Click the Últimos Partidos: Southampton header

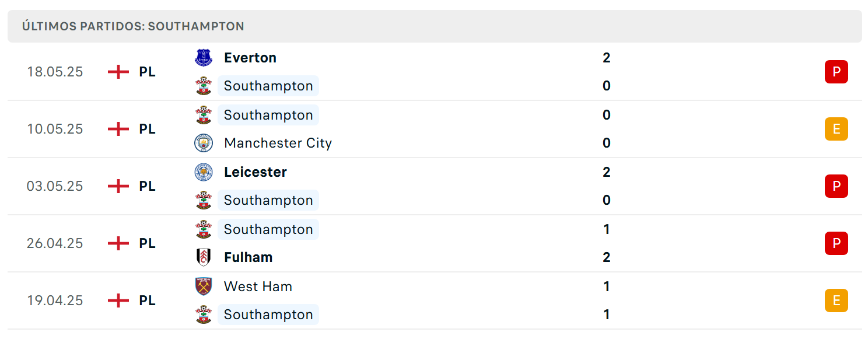point(133,26)
